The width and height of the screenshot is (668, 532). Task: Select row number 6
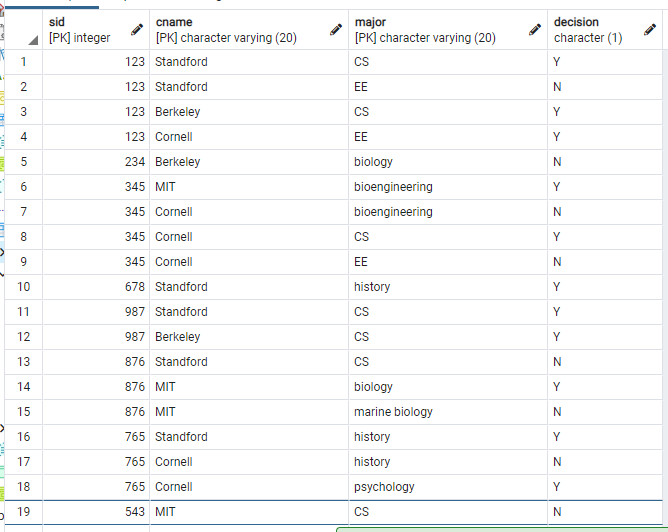click(23, 187)
